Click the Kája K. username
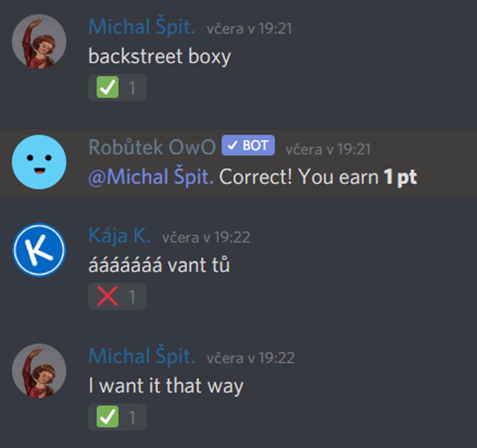This screenshot has width=477, height=448. (x=119, y=236)
